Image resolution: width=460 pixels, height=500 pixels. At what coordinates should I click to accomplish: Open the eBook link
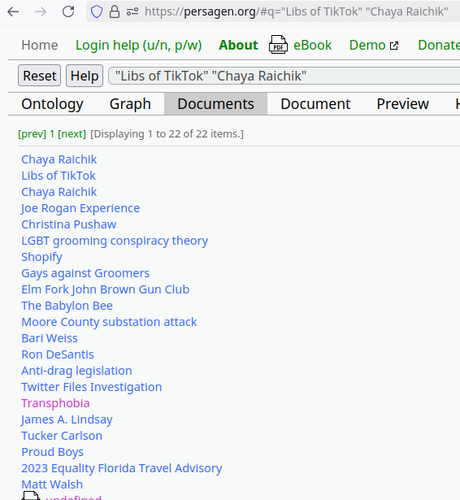pos(312,45)
